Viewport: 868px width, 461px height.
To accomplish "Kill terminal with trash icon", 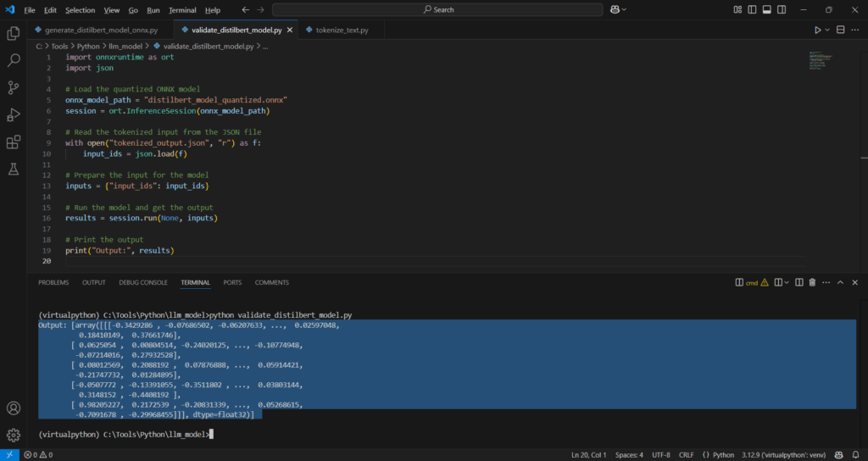I will (x=812, y=282).
